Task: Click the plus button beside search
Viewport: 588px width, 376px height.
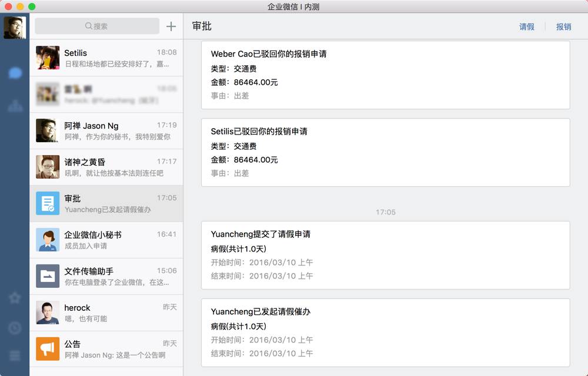Action: (171, 26)
